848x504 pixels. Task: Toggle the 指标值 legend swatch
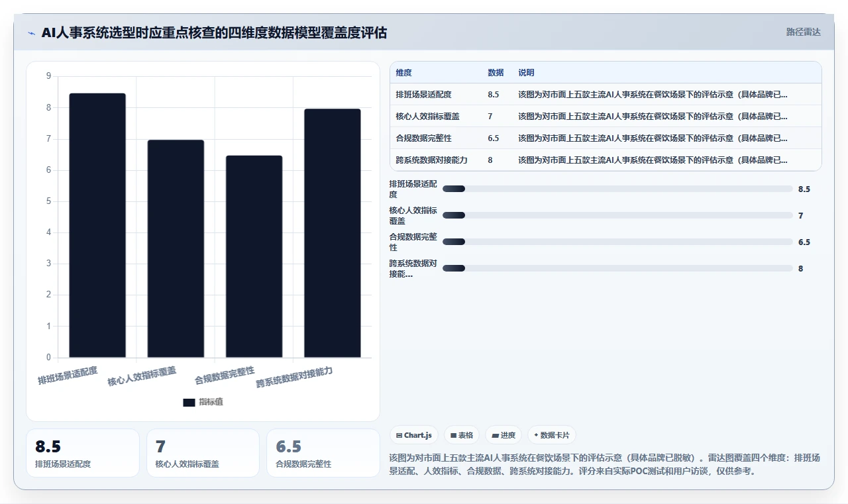point(189,402)
